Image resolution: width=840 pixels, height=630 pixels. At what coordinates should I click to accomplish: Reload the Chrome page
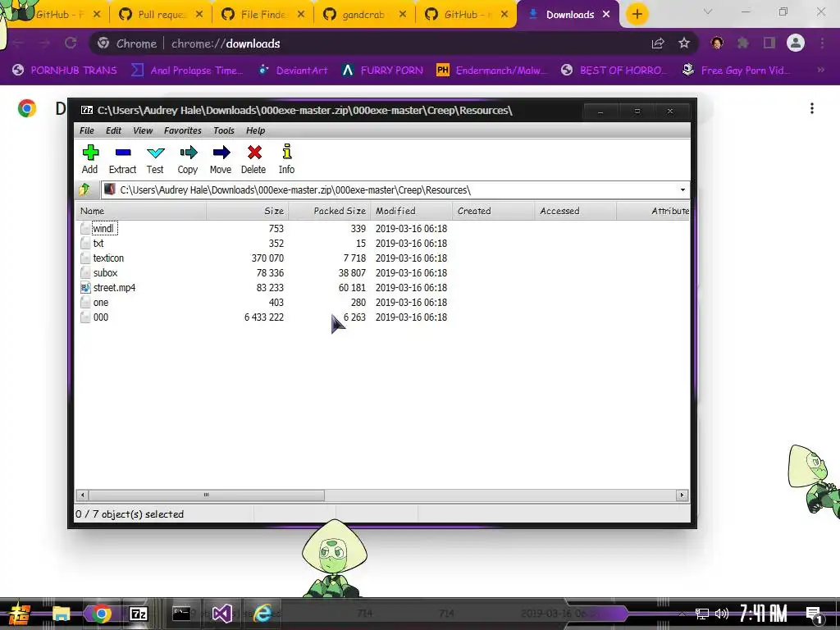71,43
